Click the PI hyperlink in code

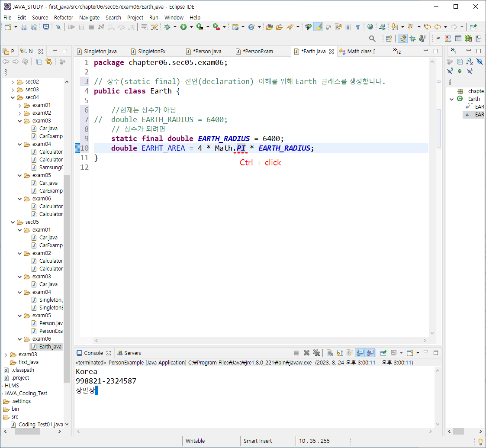[241, 148]
